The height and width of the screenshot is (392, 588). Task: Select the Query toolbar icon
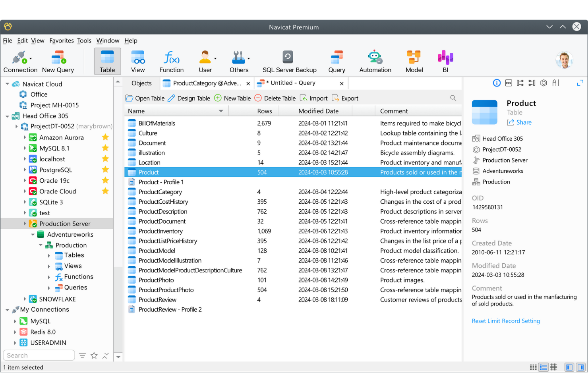point(337,61)
